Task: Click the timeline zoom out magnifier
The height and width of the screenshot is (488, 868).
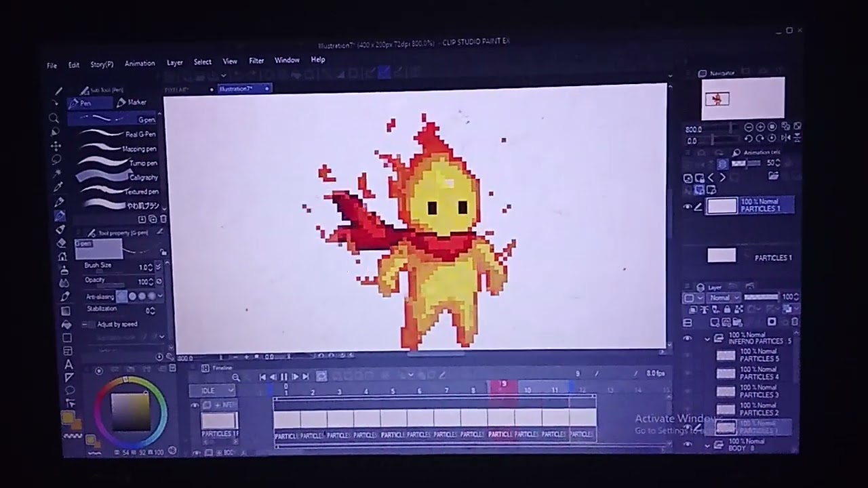Action: [236, 378]
